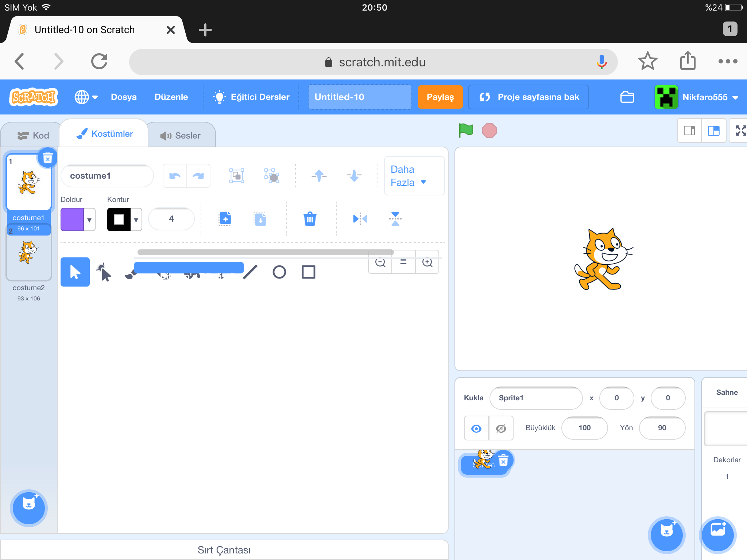747x560 pixels.
Task: Add a new sprite with the cat button
Action: pyautogui.click(x=667, y=535)
